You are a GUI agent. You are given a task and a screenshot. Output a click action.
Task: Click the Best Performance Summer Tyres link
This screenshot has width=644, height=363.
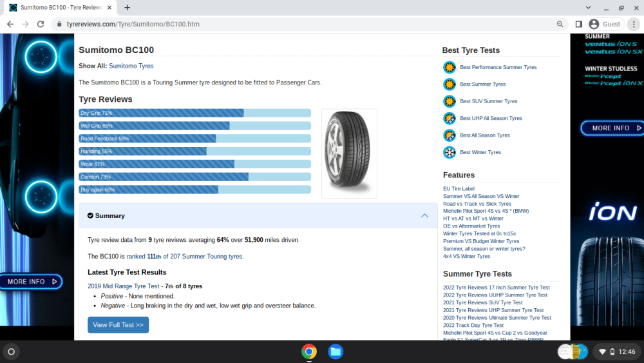click(498, 67)
